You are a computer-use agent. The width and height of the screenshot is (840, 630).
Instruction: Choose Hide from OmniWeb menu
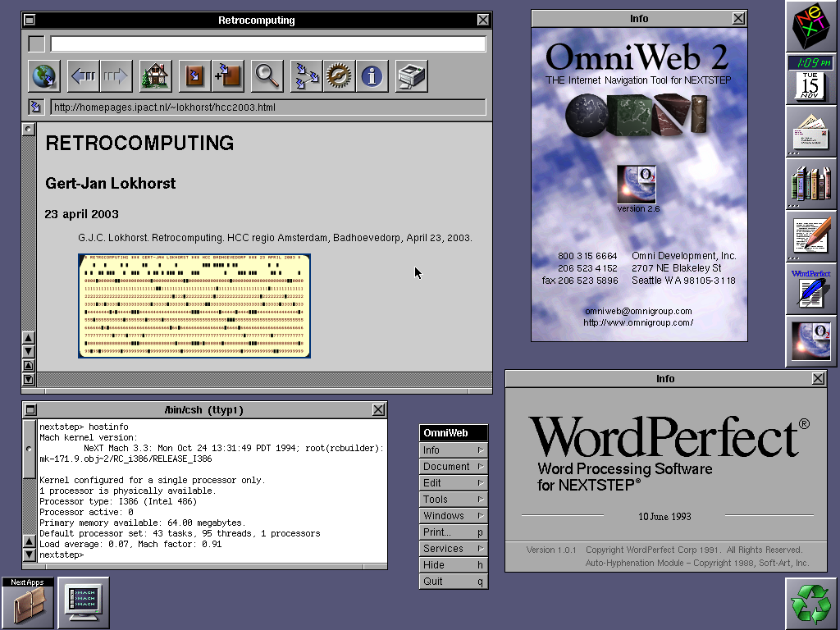click(x=453, y=565)
